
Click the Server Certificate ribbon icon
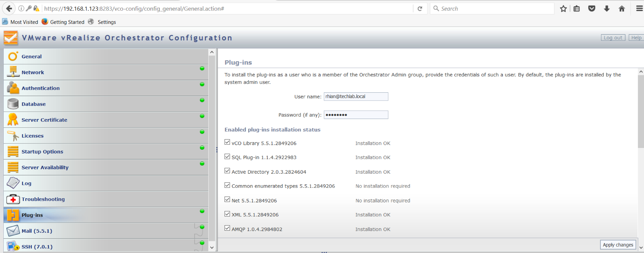pyautogui.click(x=13, y=119)
